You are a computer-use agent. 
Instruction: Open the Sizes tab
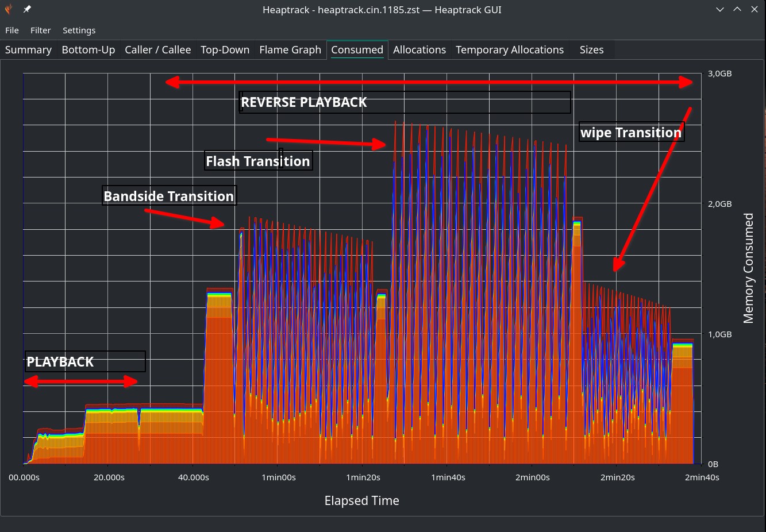(591, 50)
